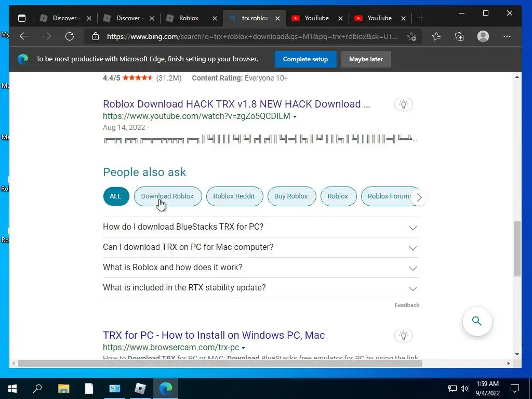Click the youtube.com watch URL
The height and width of the screenshot is (399, 532).
click(x=197, y=116)
